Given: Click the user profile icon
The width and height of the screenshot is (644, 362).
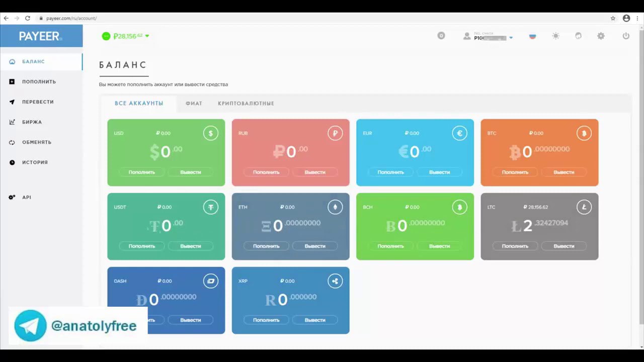Looking at the screenshot, I should point(467,36).
